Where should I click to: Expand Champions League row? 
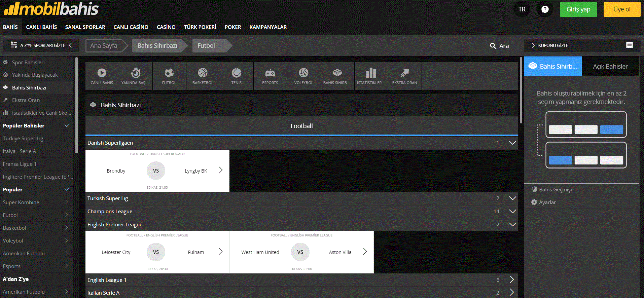[301, 212]
